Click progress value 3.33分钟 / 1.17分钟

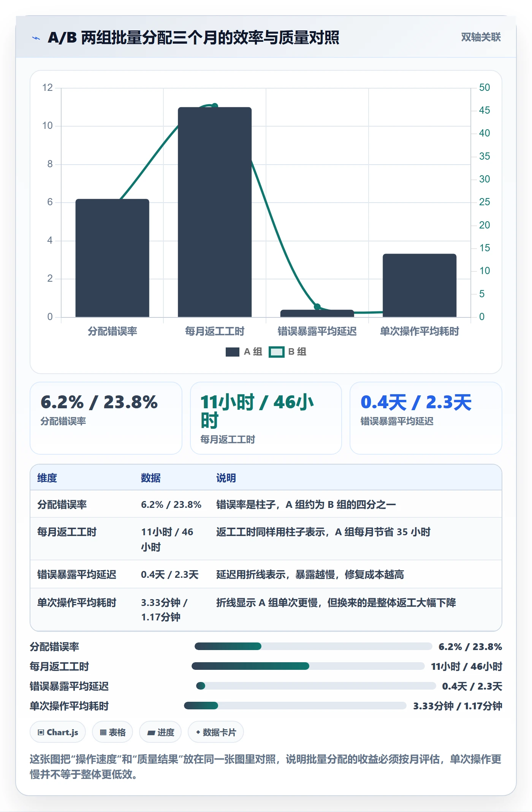[x=458, y=706]
